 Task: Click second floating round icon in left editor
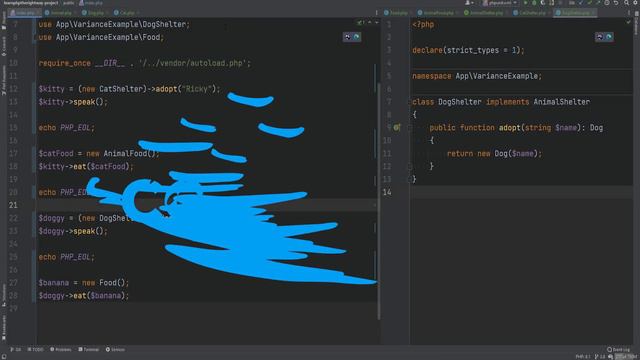coord(356,37)
